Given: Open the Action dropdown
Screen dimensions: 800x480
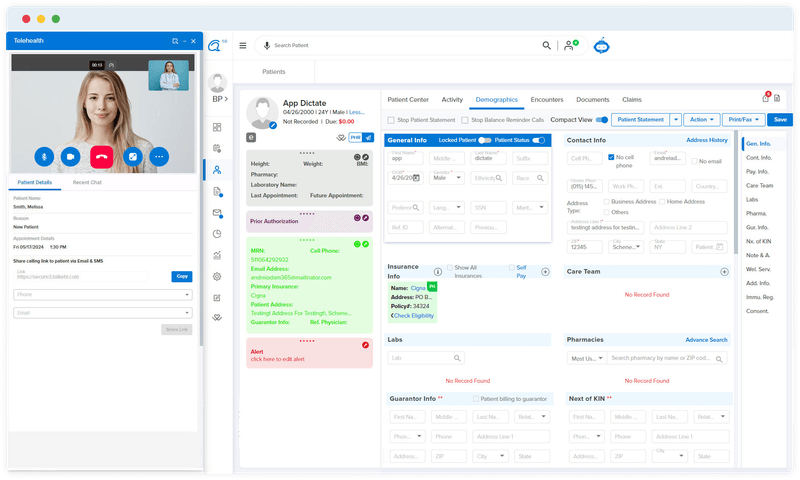Looking at the screenshot, I should [700, 120].
